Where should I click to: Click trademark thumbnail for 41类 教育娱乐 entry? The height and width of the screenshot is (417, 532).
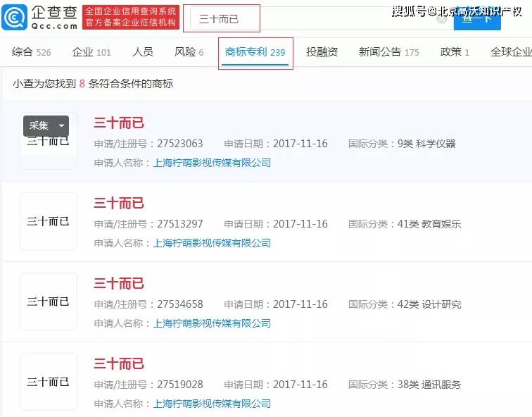coord(49,221)
